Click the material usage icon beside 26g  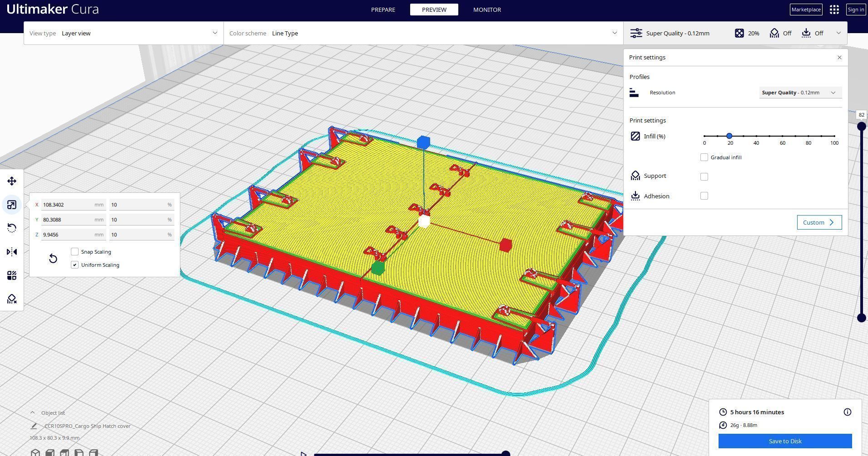723,425
